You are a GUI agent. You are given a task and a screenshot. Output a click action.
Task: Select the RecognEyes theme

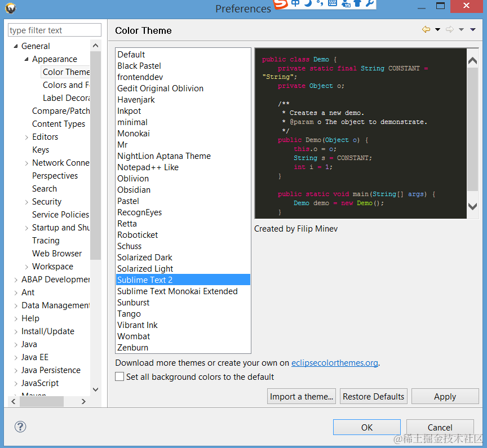(x=183, y=212)
